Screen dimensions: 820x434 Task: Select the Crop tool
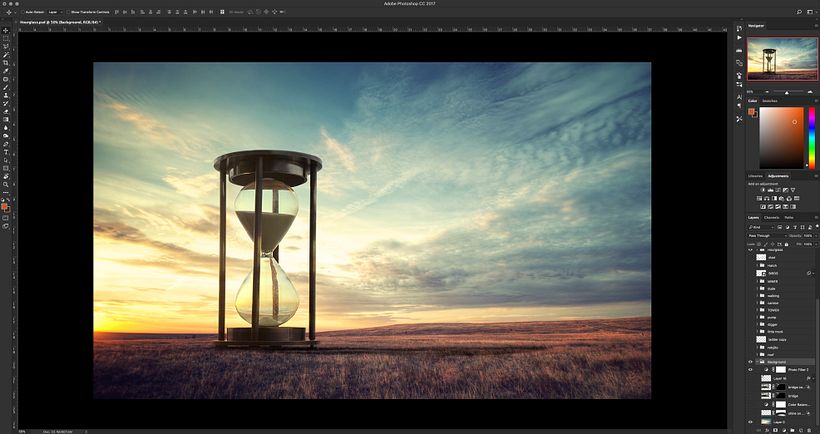pyautogui.click(x=6, y=63)
